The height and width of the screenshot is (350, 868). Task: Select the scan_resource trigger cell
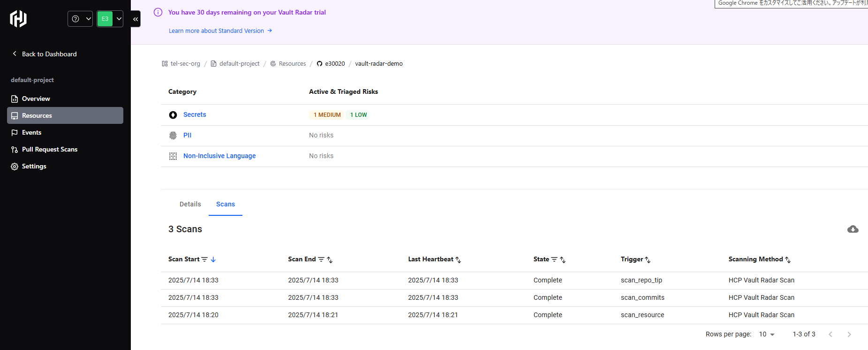click(642, 315)
